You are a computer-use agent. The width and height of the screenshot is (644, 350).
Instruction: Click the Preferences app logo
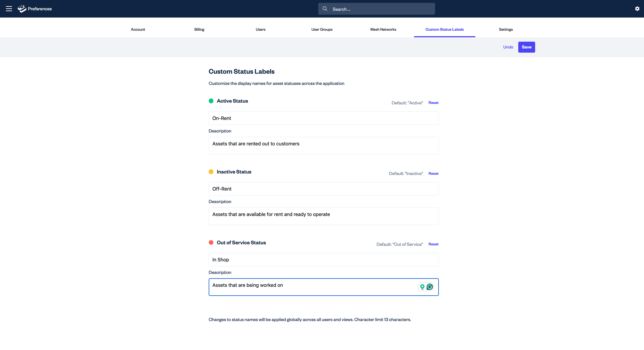click(22, 9)
